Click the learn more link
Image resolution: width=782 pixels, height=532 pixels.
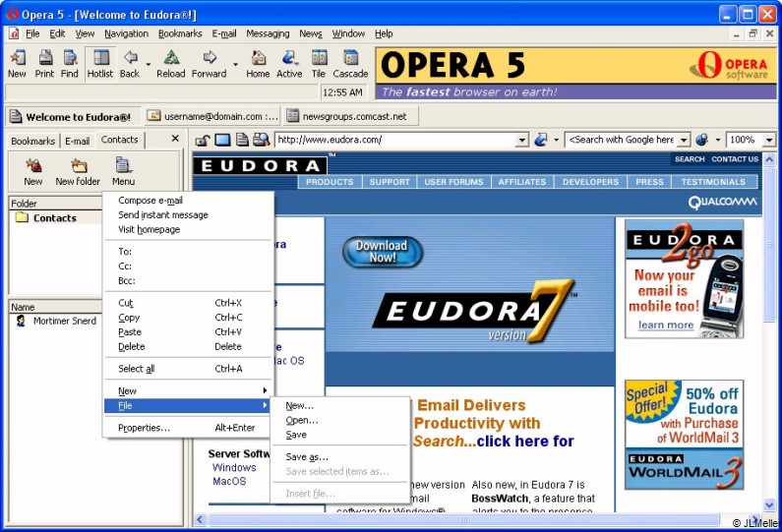click(x=666, y=325)
